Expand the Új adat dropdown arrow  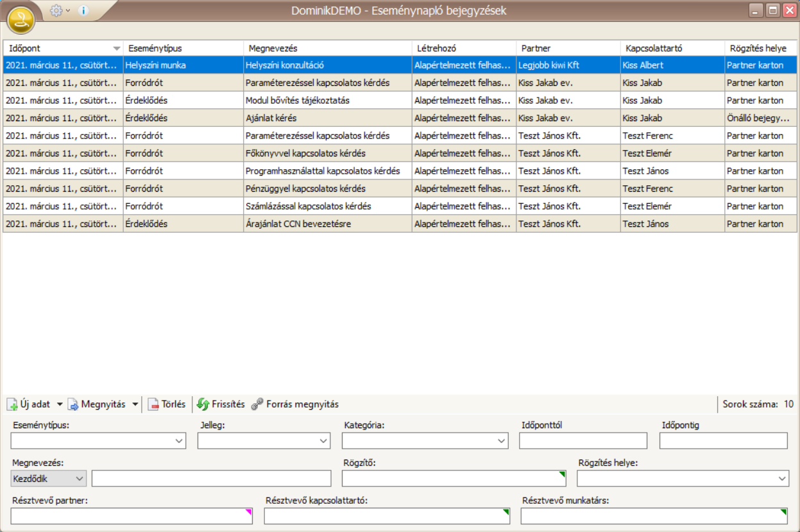[60, 404]
